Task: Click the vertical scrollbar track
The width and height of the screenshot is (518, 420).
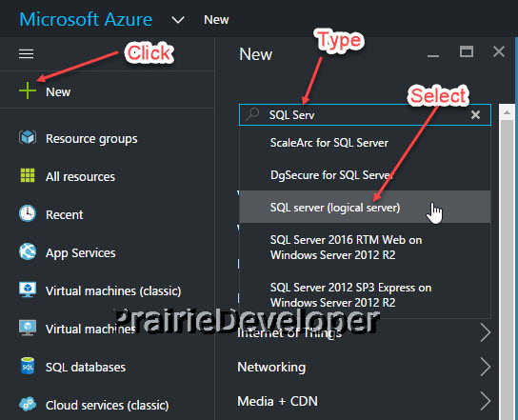Action: [x=507, y=270]
